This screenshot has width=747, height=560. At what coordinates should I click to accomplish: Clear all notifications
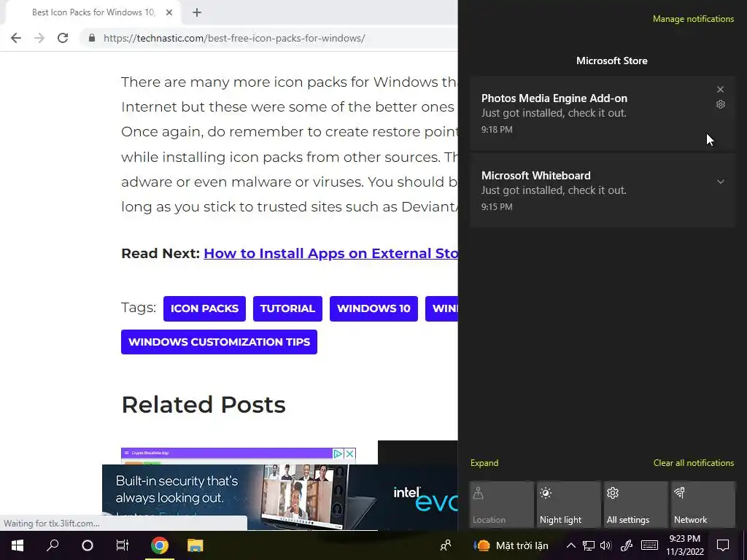[x=694, y=463]
